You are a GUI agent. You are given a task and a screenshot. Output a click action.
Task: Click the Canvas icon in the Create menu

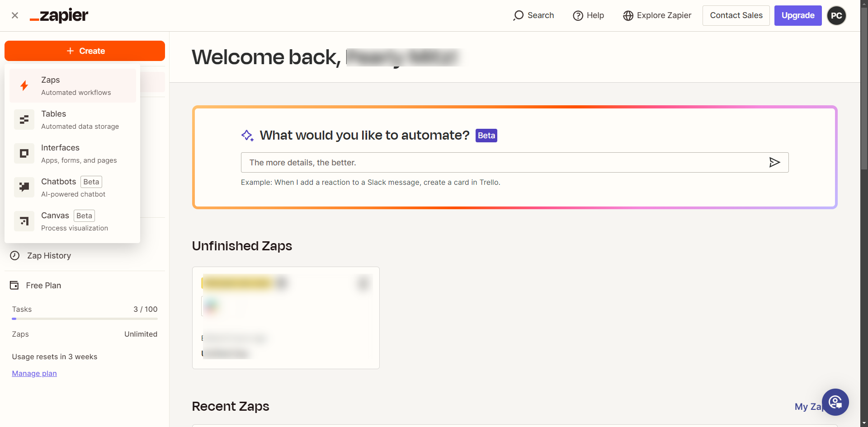pyautogui.click(x=24, y=221)
